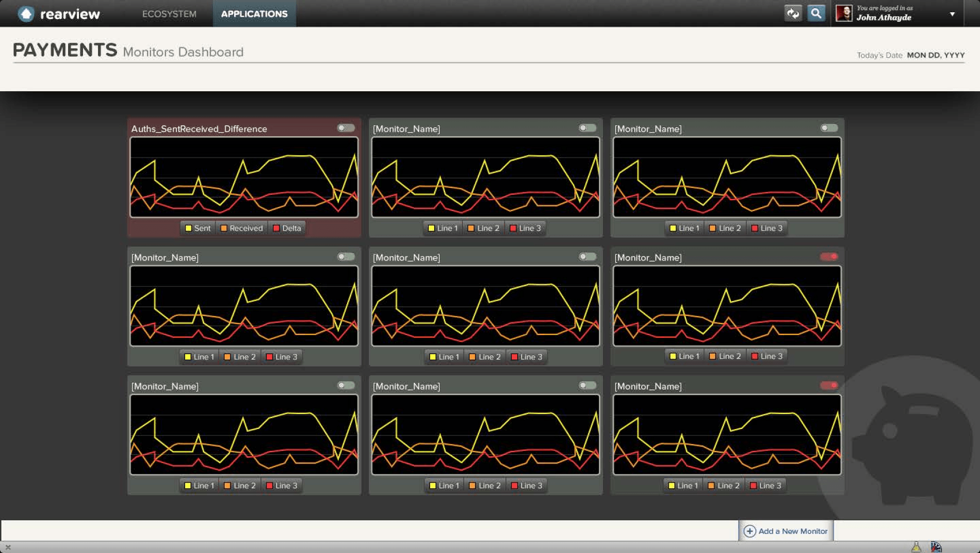Open chart of top-row middle monitor
This screenshot has height=553, width=980.
(x=485, y=177)
